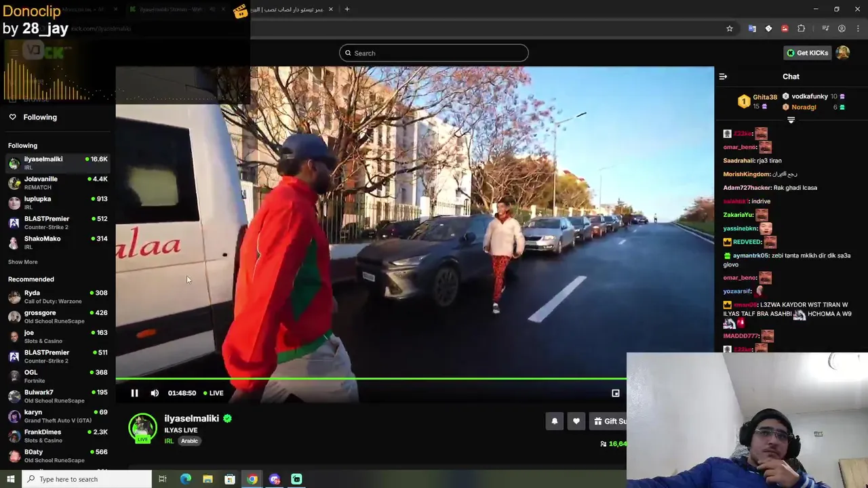The image size is (868, 488).
Task: Open the Chrome extensions puzzle icon
Action: click(801, 28)
